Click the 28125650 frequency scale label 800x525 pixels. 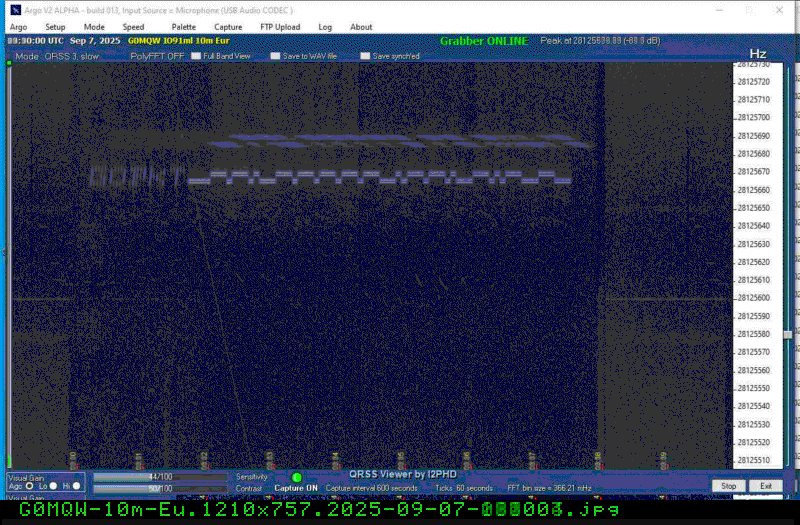pos(754,208)
